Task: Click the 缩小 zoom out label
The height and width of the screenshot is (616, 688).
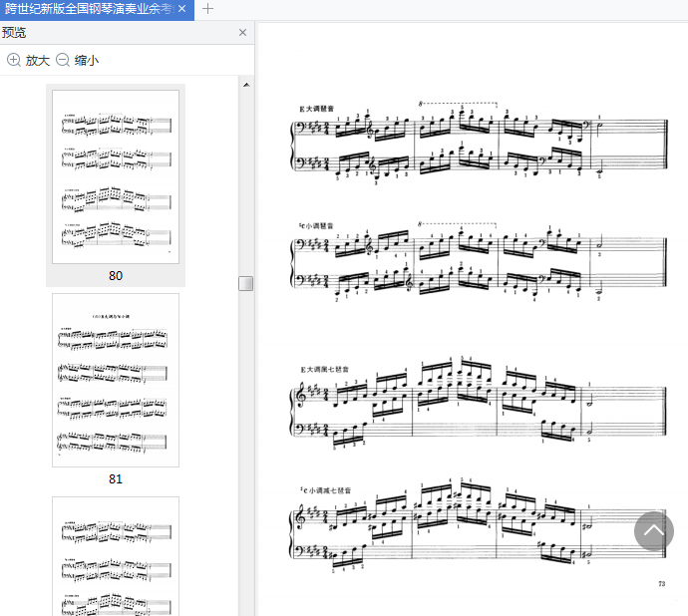Action: coord(87,60)
